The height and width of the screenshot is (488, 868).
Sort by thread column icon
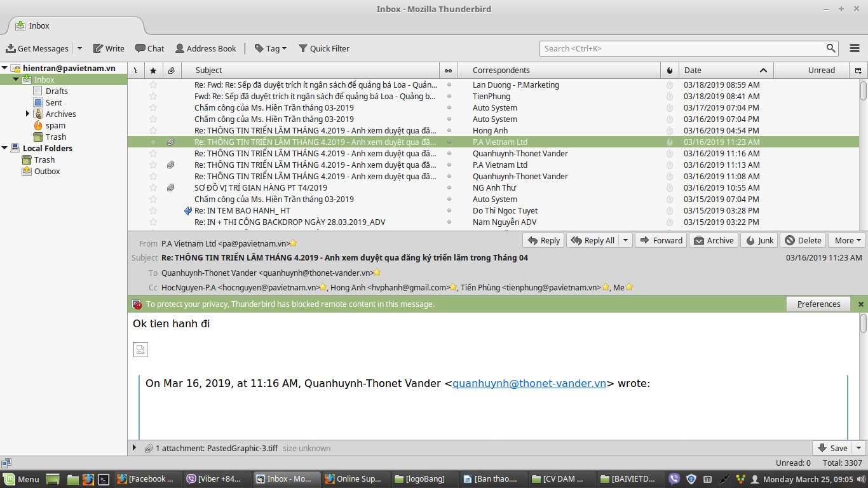pos(136,70)
